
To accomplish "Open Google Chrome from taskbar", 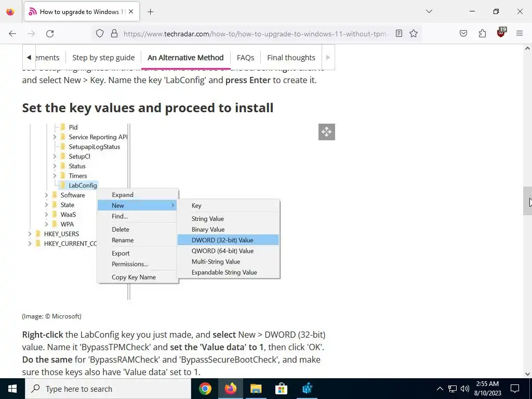I will point(205,389).
